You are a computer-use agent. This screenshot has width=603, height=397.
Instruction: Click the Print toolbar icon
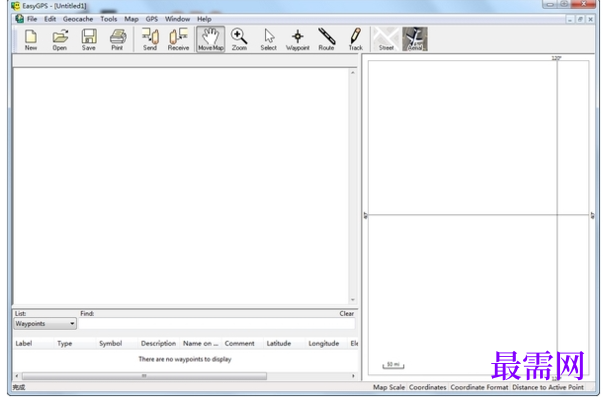click(117, 40)
